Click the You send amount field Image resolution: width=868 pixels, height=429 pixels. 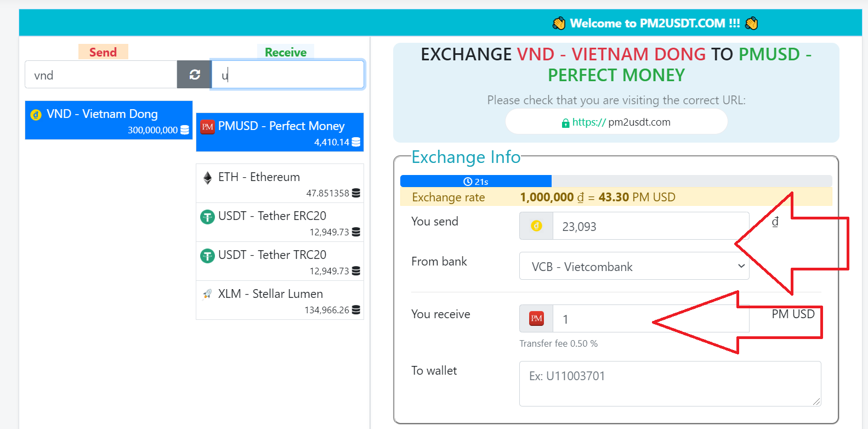coord(651,226)
